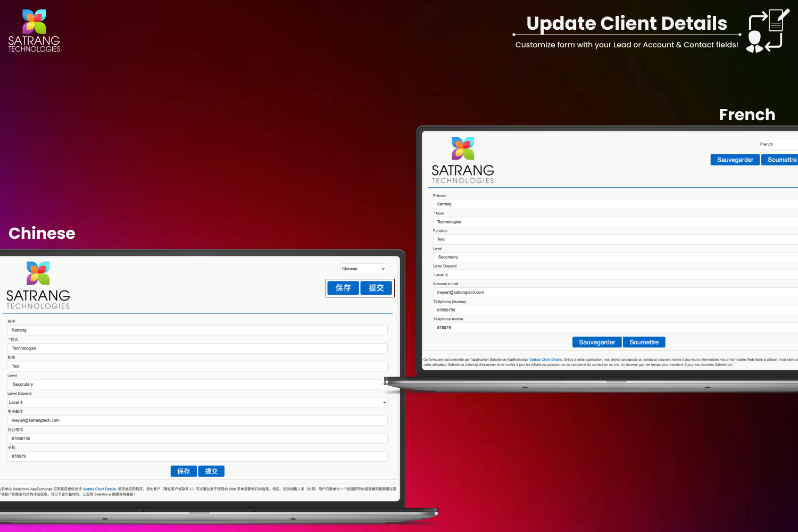This screenshot has width=798, height=532.
Task: Click the 'Level Depend' label in Chinese form
Action: pyautogui.click(x=20, y=394)
